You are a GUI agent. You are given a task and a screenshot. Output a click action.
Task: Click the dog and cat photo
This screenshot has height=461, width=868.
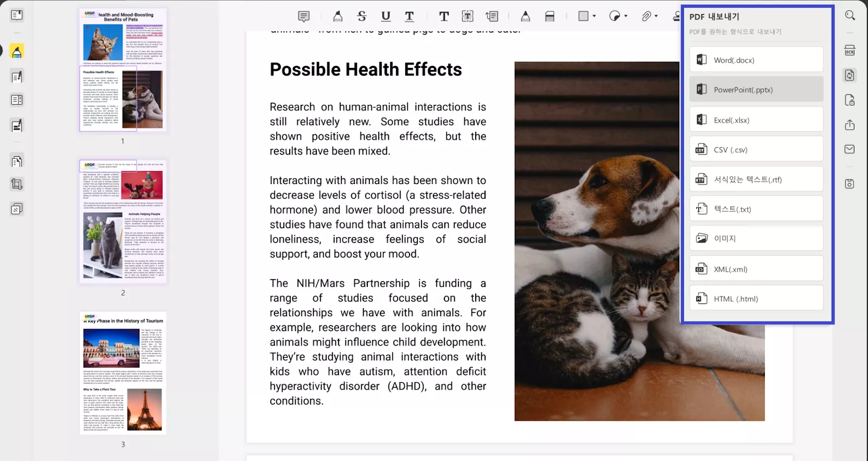(640, 241)
